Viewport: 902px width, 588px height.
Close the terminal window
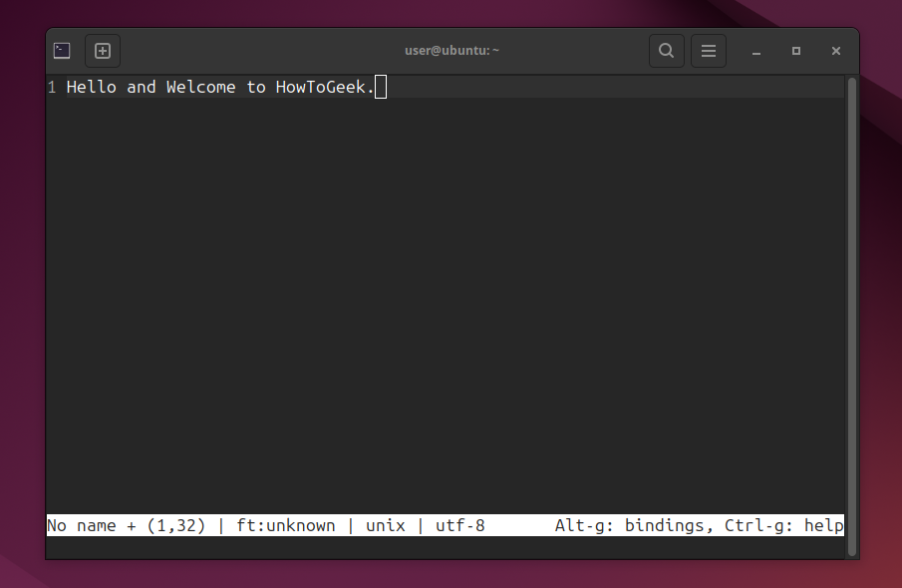[836, 51]
